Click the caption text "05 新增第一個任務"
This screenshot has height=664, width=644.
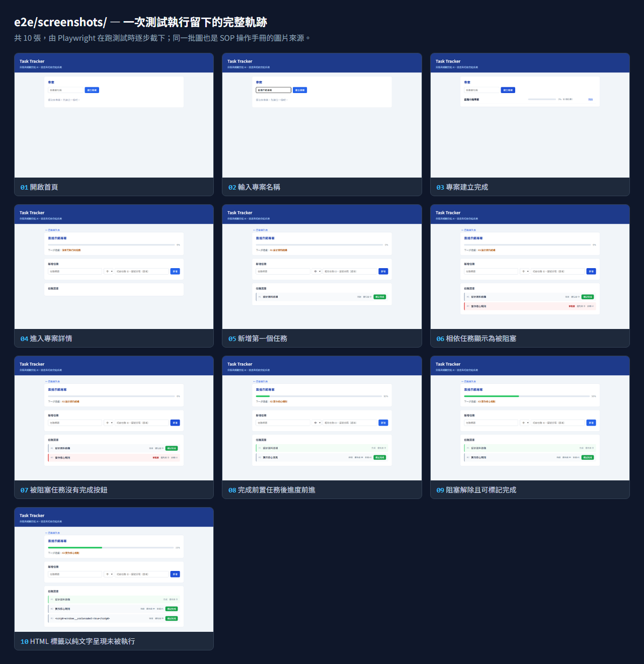[x=258, y=339]
